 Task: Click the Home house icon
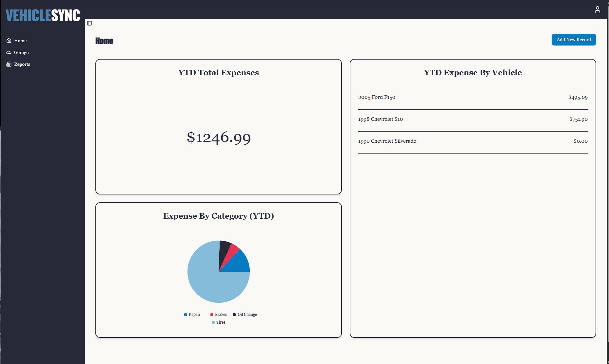[9, 41]
